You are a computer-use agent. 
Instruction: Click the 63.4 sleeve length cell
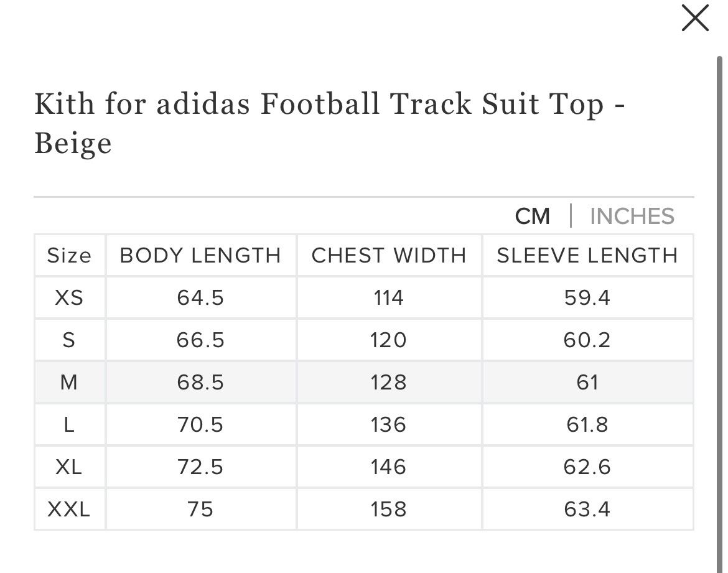[x=587, y=509]
